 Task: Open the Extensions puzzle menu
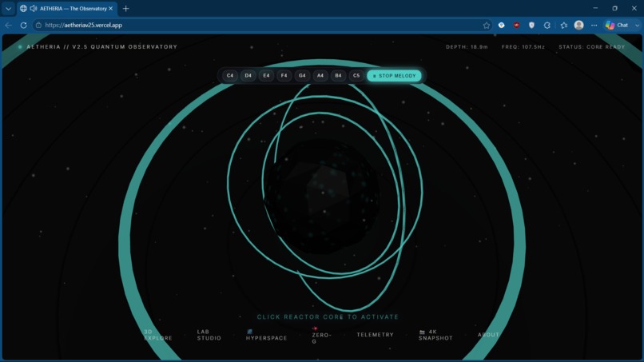547,25
